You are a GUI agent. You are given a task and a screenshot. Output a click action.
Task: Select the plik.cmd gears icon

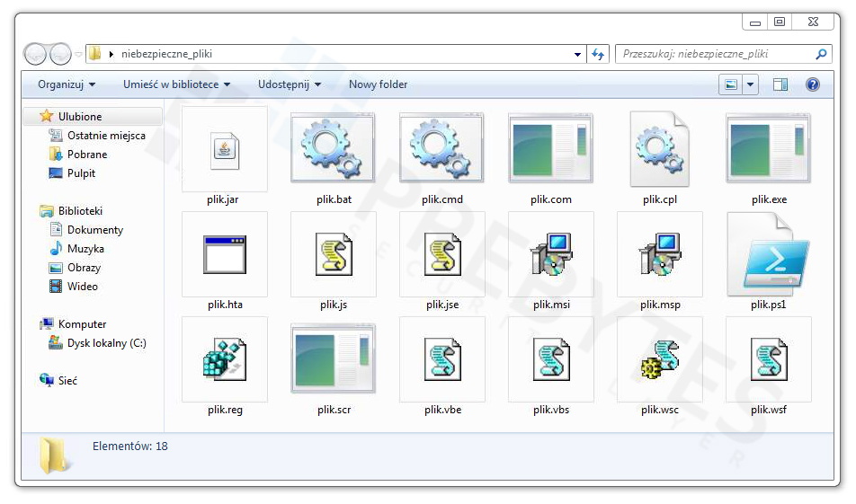(x=441, y=147)
